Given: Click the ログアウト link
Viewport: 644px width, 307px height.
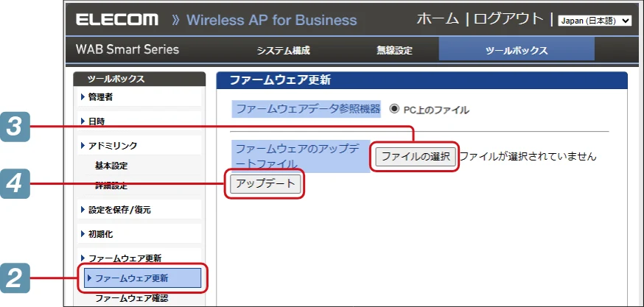Looking at the screenshot, I should 508,19.
